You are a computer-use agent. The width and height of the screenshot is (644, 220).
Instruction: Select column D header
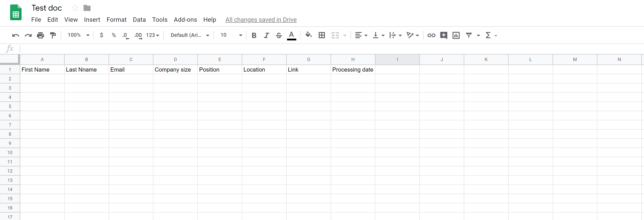(175, 60)
